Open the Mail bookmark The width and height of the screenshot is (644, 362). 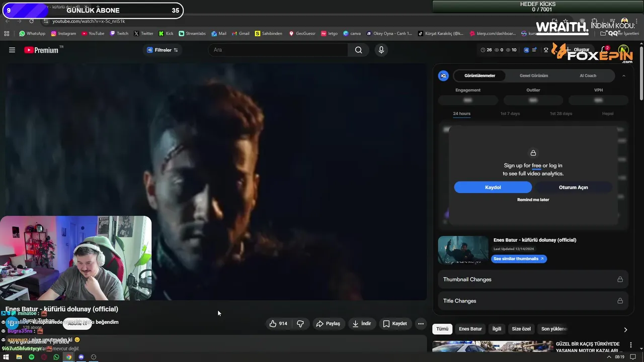(x=219, y=34)
